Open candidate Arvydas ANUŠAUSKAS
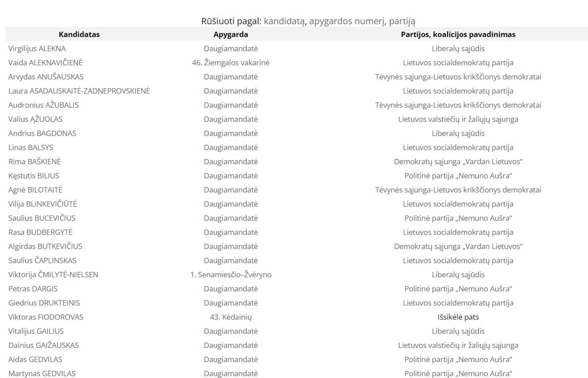 pos(46,77)
